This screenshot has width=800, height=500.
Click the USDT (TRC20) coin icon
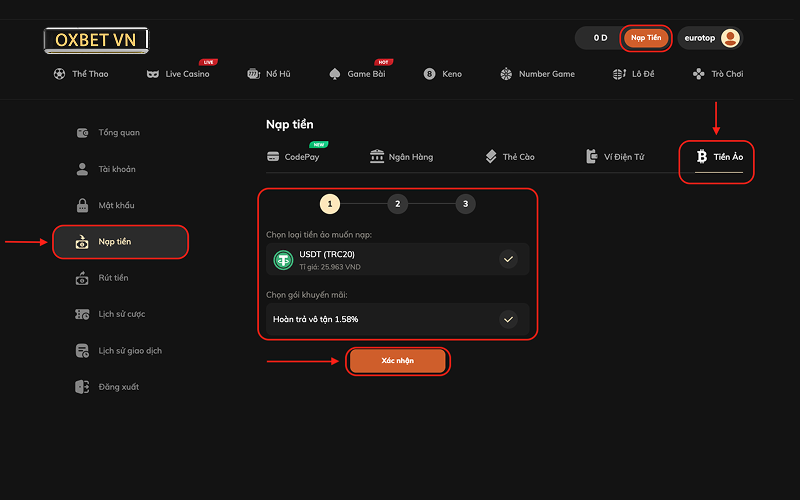[283, 260]
